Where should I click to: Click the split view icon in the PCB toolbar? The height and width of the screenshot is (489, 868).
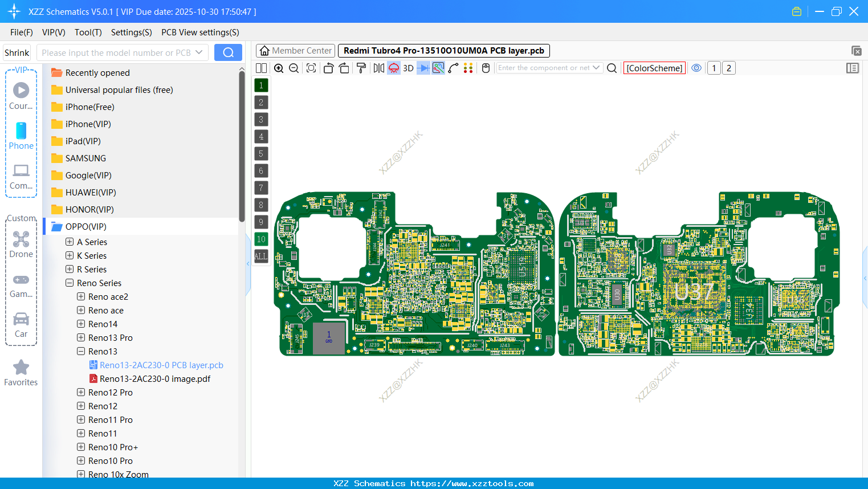[x=261, y=68]
